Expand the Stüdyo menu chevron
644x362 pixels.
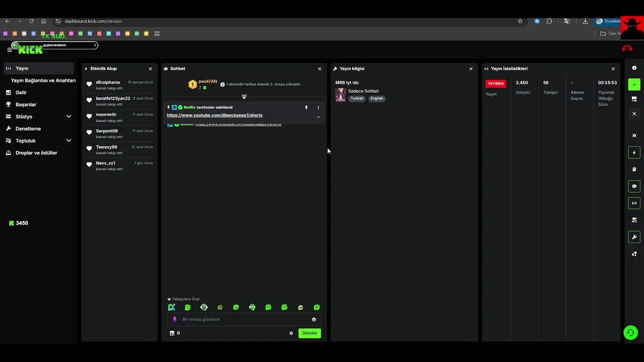pyautogui.click(x=69, y=117)
